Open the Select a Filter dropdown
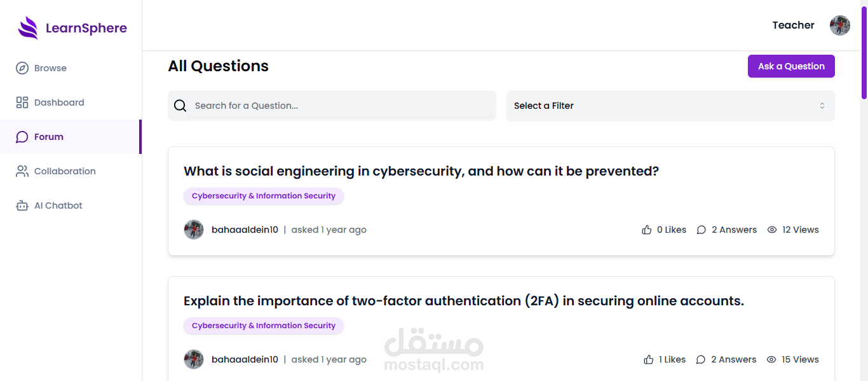Viewport: 868px width, 381px height. (x=670, y=106)
